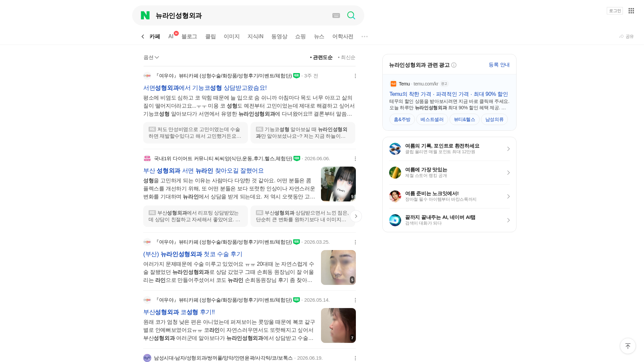The height and width of the screenshot is (362, 644).
Task: Switch to the 동영상 tab
Action: 279,37
